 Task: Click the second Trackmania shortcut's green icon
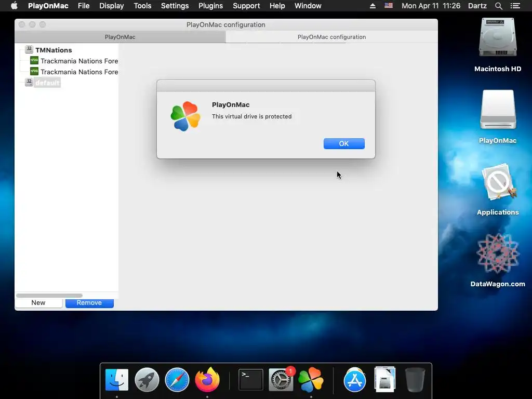34,71
